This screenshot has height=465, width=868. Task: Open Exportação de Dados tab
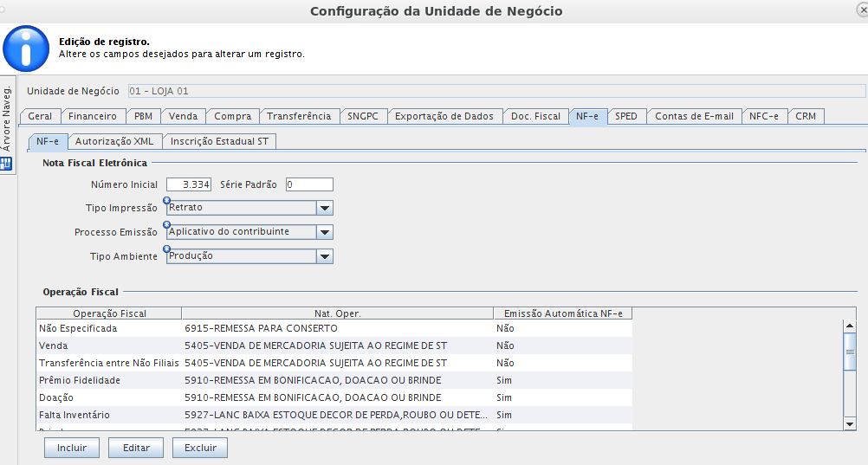coord(444,116)
